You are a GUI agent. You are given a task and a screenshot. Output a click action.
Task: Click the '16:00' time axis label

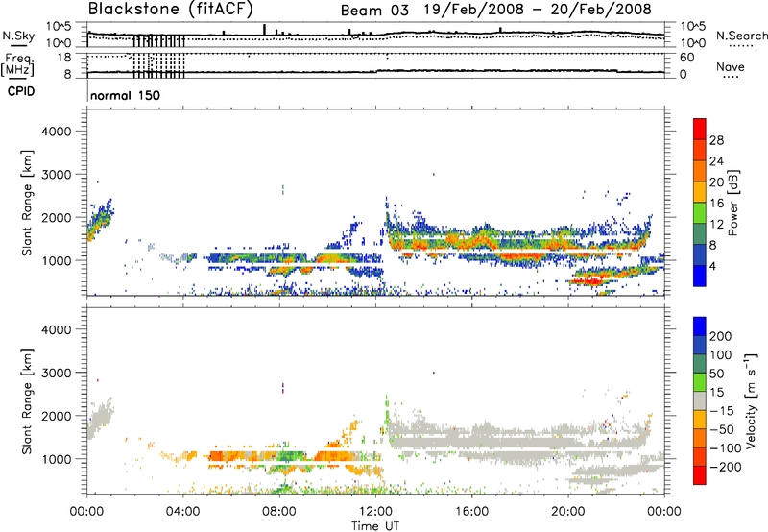click(x=471, y=512)
